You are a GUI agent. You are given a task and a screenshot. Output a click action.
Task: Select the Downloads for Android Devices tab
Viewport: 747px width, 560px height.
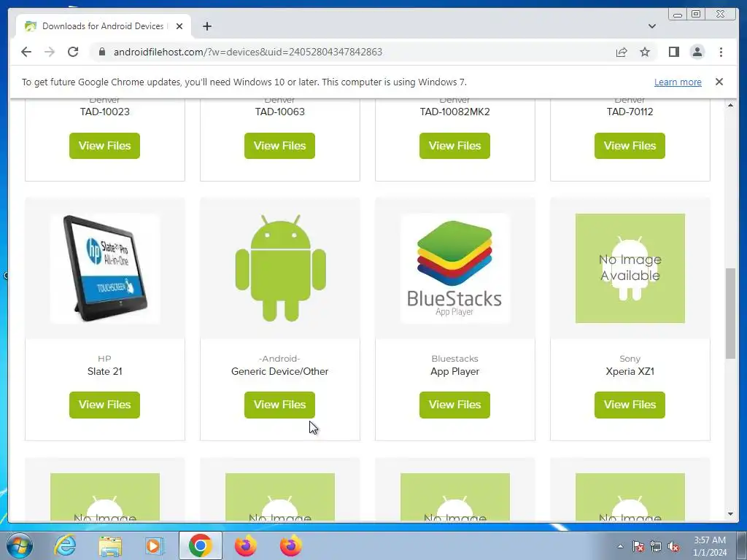[104, 26]
